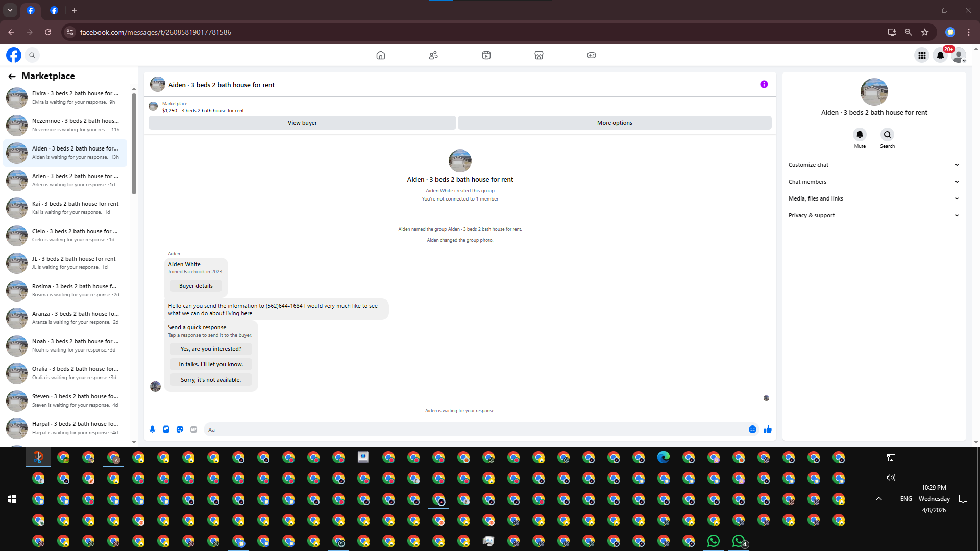Click the Aa message input field
Image resolution: width=980 pixels, height=551 pixels.
click(x=475, y=430)
